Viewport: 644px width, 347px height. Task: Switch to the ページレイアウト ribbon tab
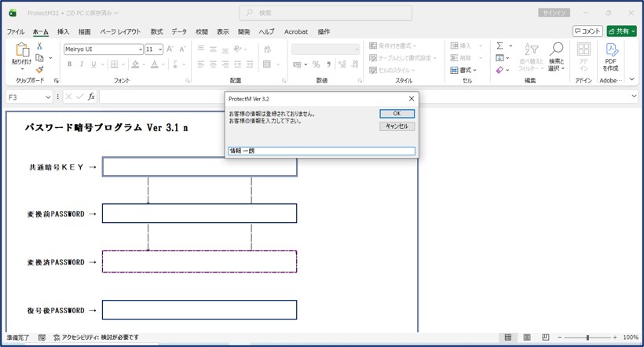(120, 31)
